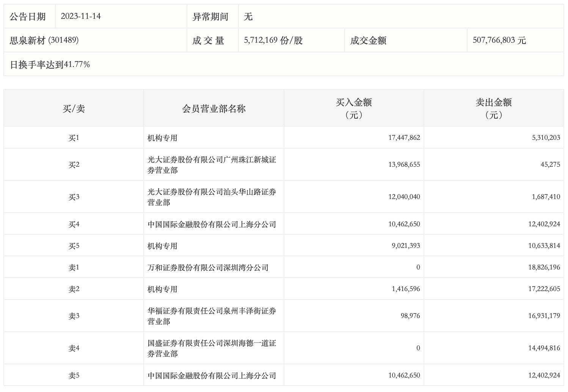Click the 卖5 row label
The height and width of the screenshot is (392, 568).
tap(74, 375)
